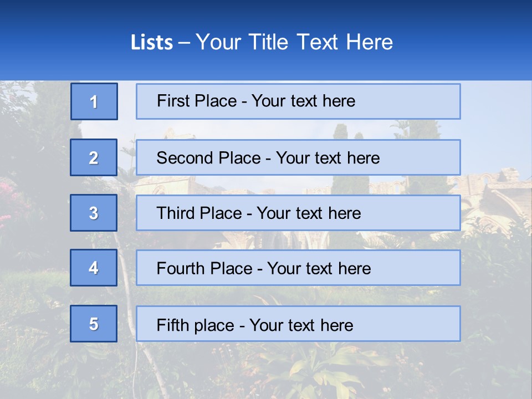Screen dimensions: 532x399
Task: Click the Second Place text box
Action: point(298,157)
